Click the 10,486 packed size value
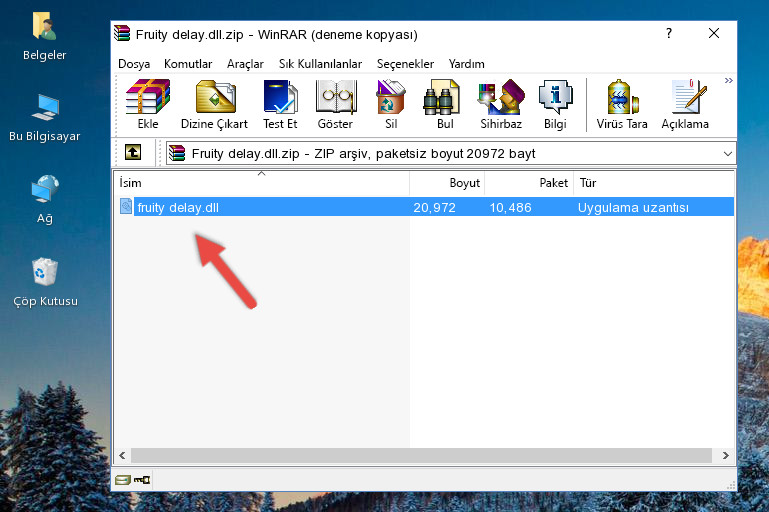 tap(511, 207)
